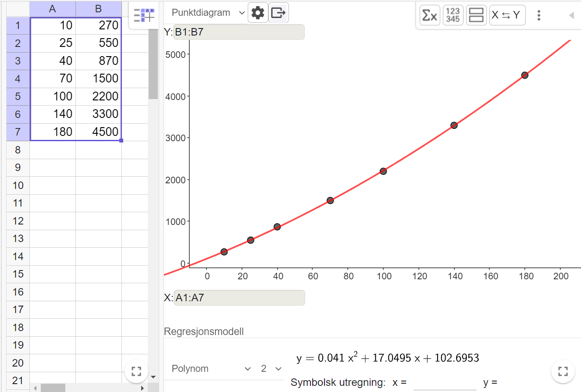Click the export diagram icon

(278, 13)
